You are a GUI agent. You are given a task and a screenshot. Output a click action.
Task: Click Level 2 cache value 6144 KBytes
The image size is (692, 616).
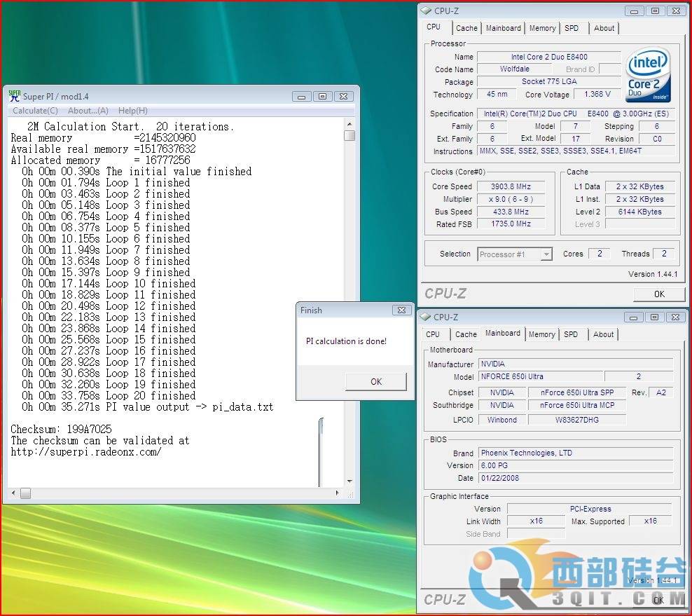(640, 212)
